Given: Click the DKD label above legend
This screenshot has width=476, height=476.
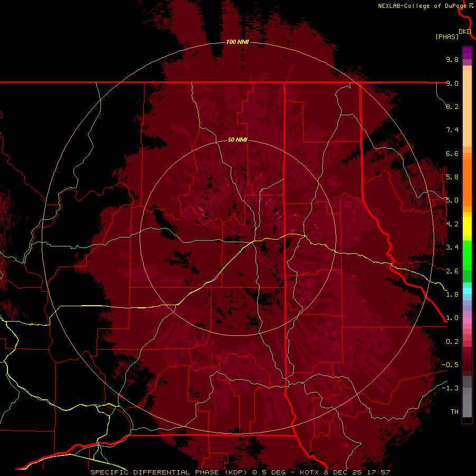Looking at the screenshot, I should pos(465,32).
